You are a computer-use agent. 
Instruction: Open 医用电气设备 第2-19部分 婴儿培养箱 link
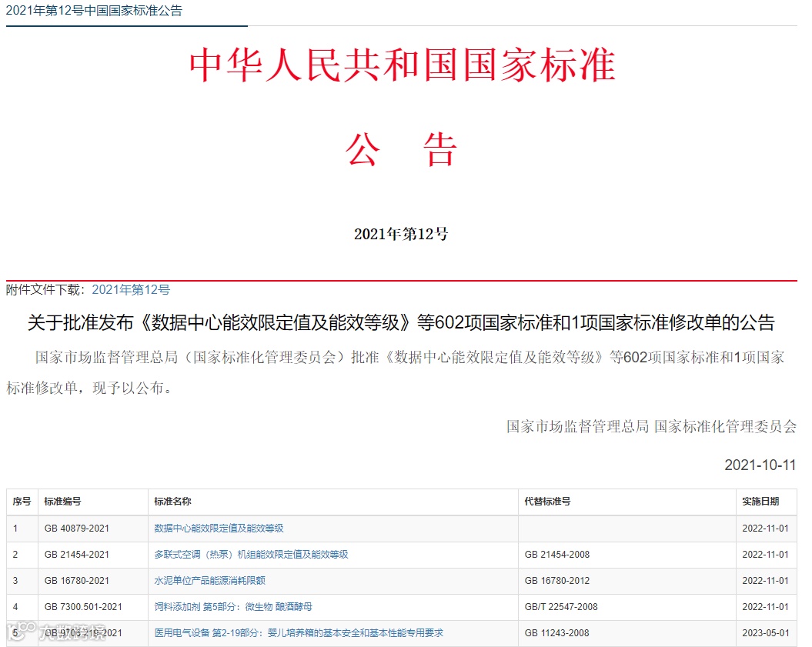click(299, 633)
